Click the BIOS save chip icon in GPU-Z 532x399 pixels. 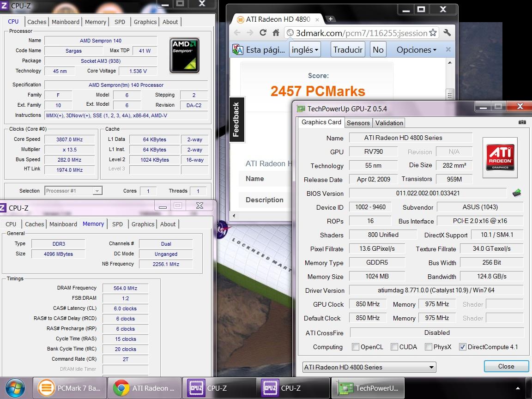pos(516,193)
